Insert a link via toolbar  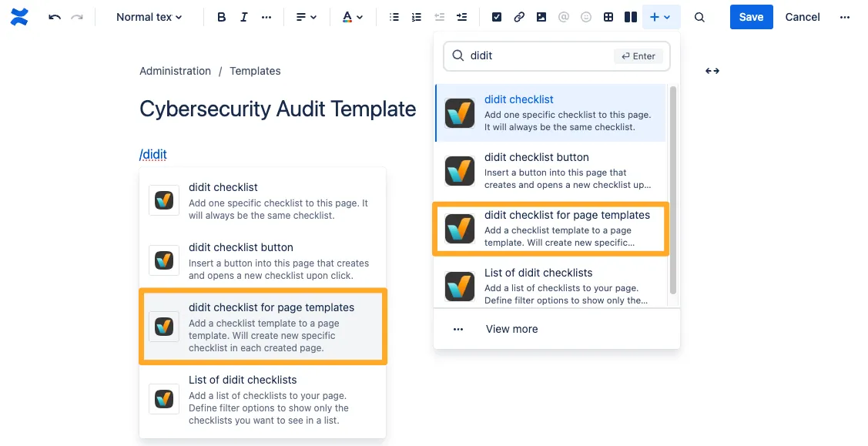tap(518, 17)
